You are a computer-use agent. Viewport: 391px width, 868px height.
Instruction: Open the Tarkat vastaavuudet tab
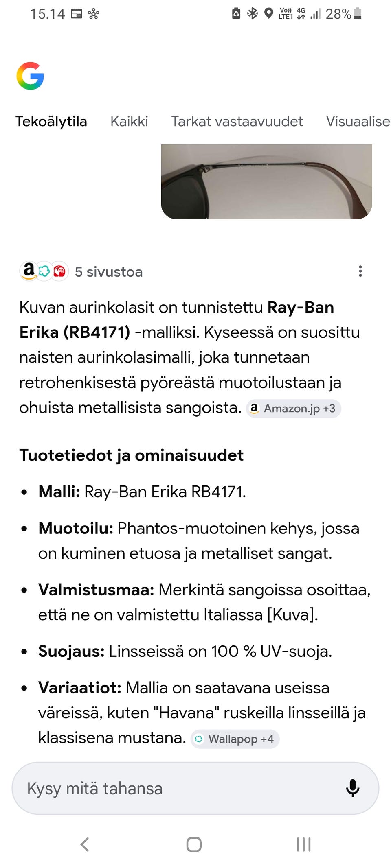pyautogui.click(x=237, y=121)
